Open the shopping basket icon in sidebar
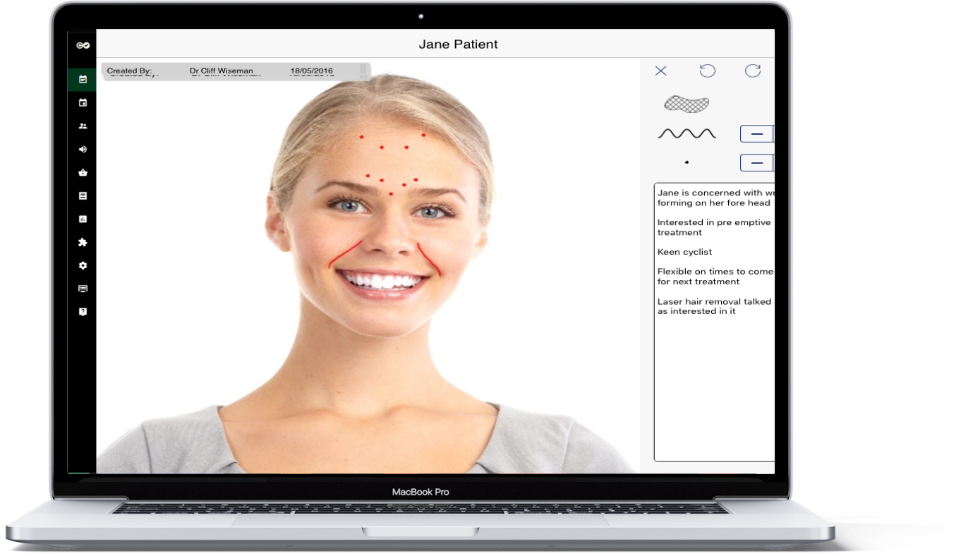 pyautogui.click(x=83, y=173)
